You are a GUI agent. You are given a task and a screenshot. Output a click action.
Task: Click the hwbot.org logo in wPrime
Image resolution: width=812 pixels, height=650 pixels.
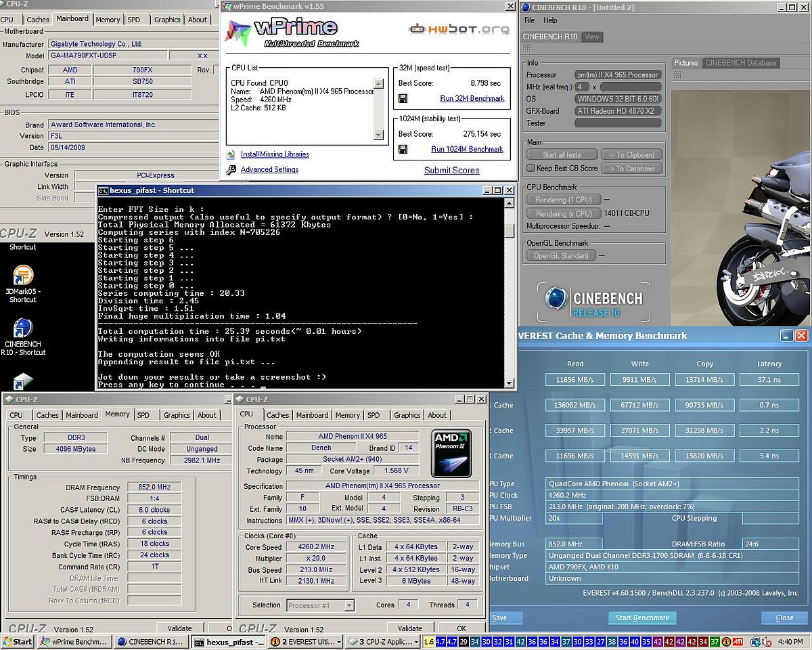tap(459, 29)
